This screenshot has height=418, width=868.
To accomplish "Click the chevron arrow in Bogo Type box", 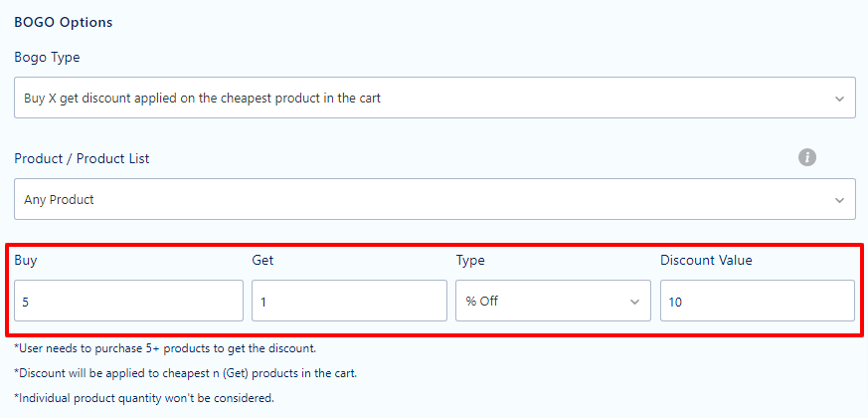I will click(x=840, y=99).
